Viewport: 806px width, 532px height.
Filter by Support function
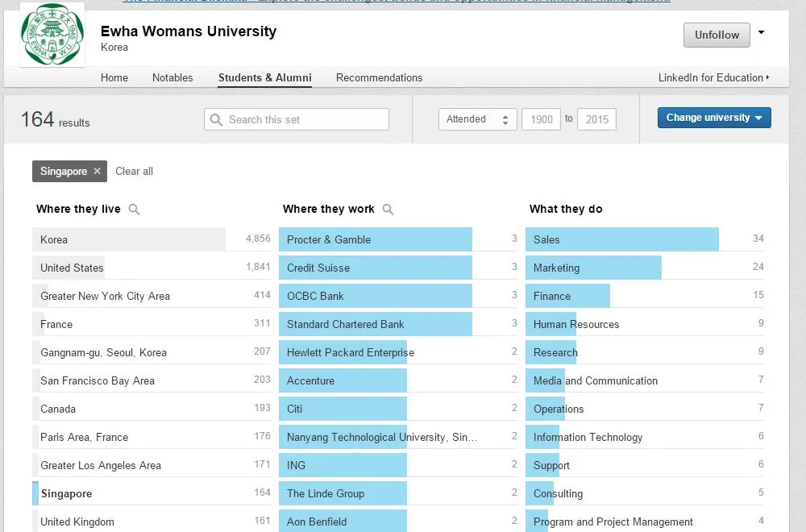coord(645,466)
